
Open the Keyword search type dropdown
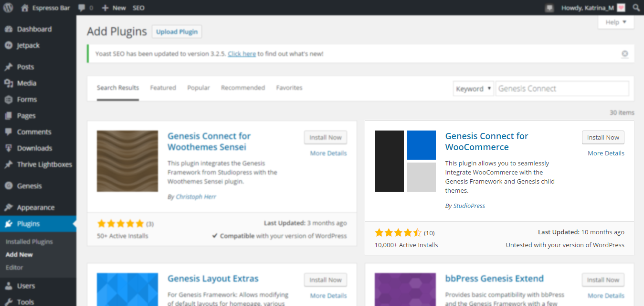pos(473,88)
